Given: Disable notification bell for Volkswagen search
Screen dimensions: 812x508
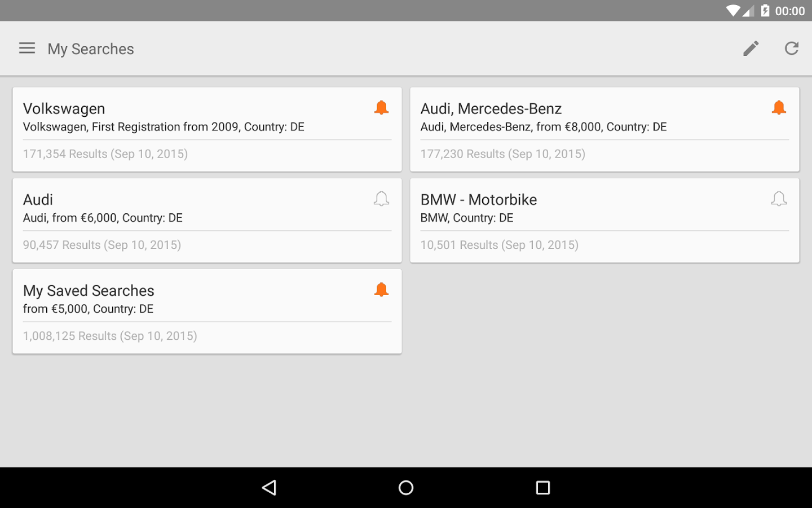Looking at the screenshot, I should (x=381, y=107).
